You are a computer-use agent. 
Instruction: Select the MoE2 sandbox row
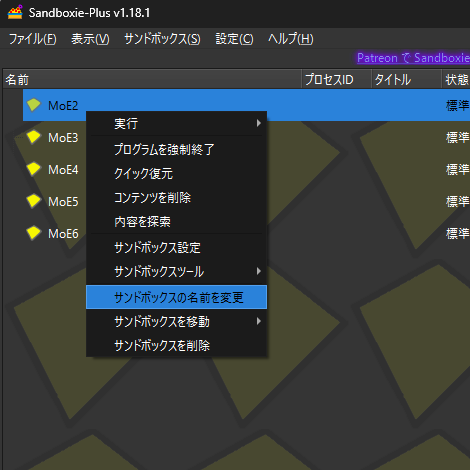246,105
